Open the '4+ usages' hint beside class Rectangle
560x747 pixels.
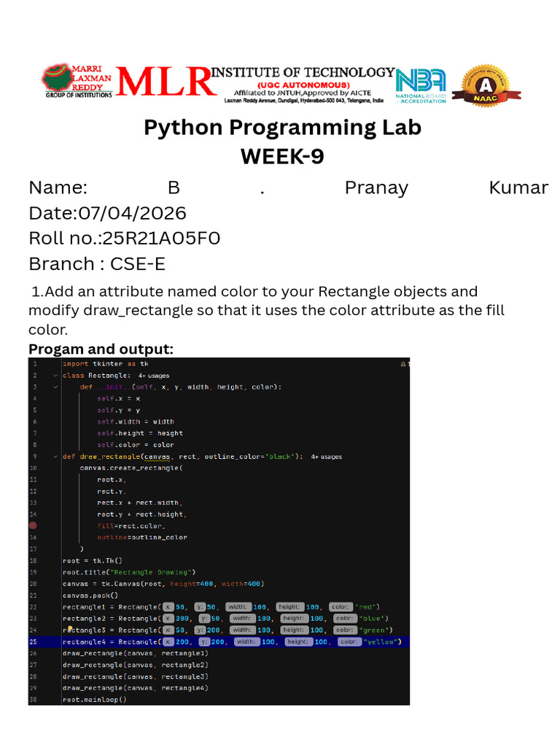[153, 376]
